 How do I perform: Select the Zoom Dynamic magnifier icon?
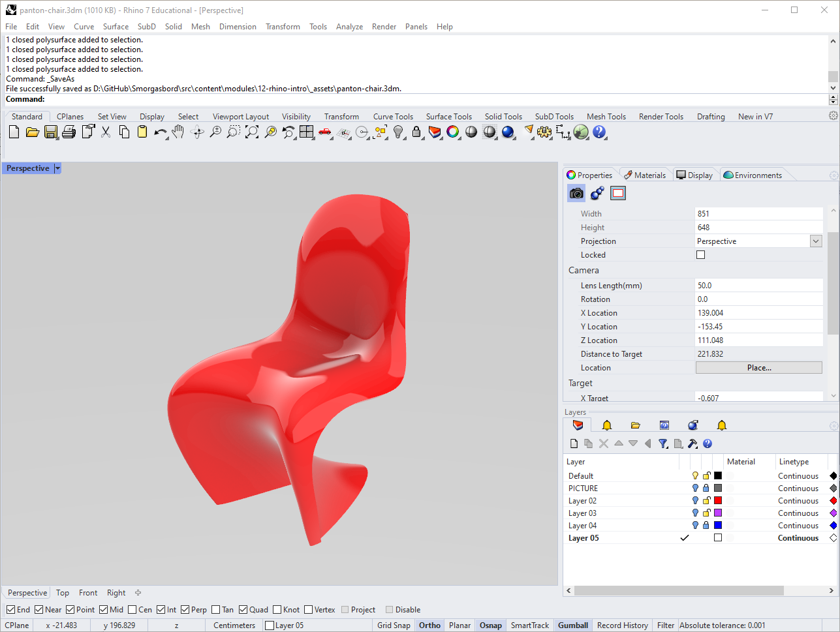215,132
